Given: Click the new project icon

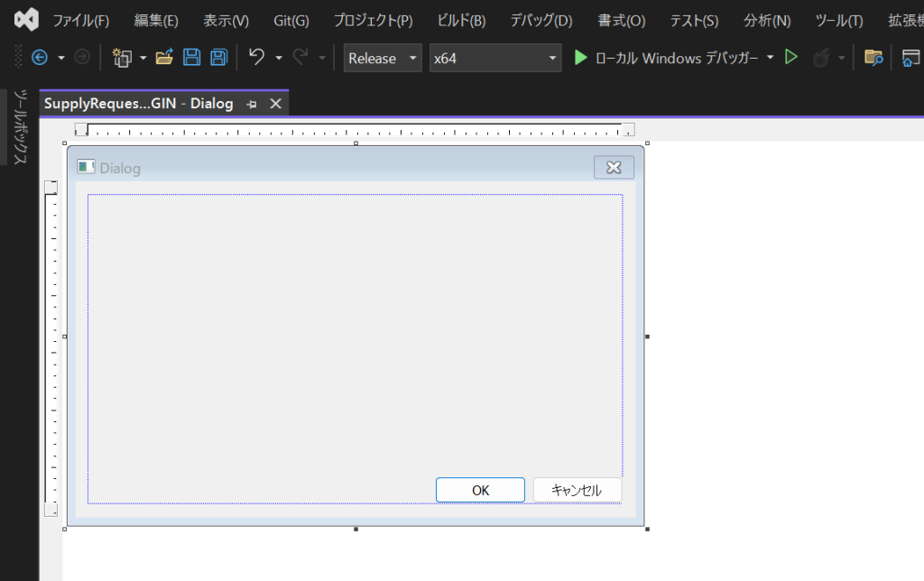Looking at the screenshot, I should point(120,58).
